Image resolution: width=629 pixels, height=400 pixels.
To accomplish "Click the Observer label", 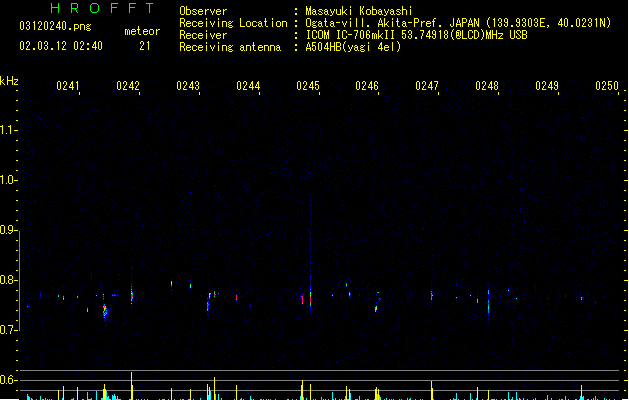I will tap(203, 11).
